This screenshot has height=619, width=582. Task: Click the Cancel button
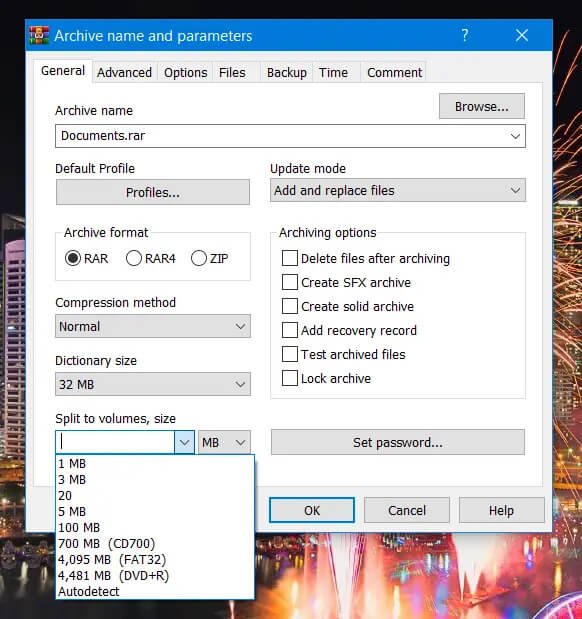tap(407, 510)
